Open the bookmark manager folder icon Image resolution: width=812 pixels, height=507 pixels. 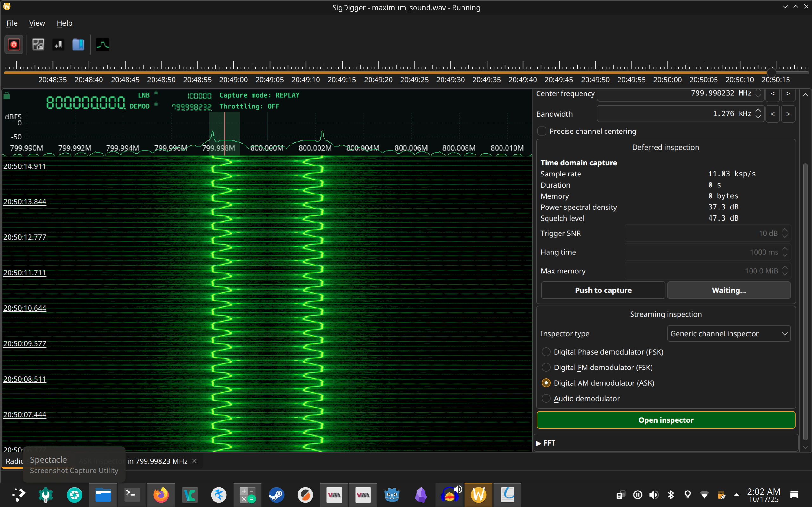[78, 45]
